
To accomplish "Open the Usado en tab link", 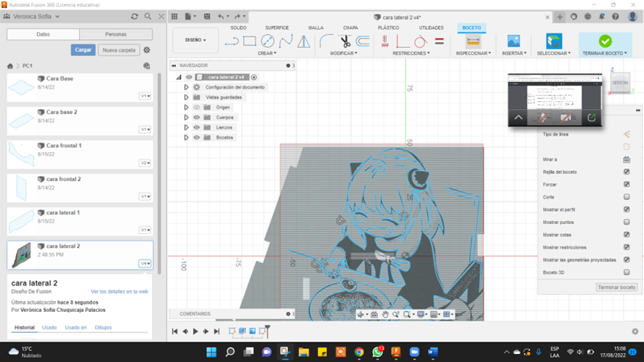I will pos(76,328).
